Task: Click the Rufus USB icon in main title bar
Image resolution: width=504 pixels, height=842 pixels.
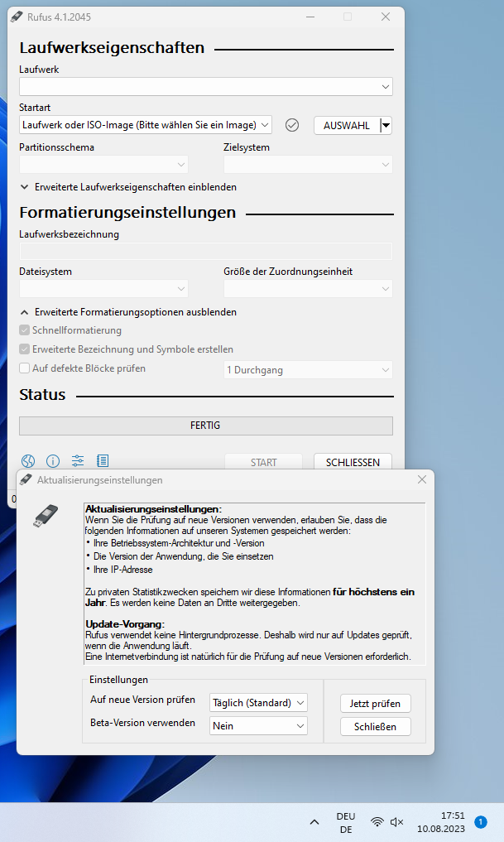Action: [17, 17]
